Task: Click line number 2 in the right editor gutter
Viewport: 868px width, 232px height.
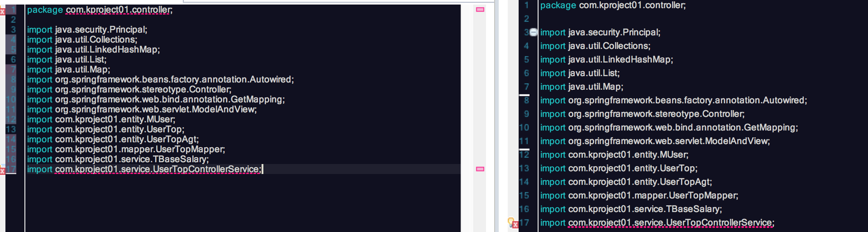Action: coord(526,19)
